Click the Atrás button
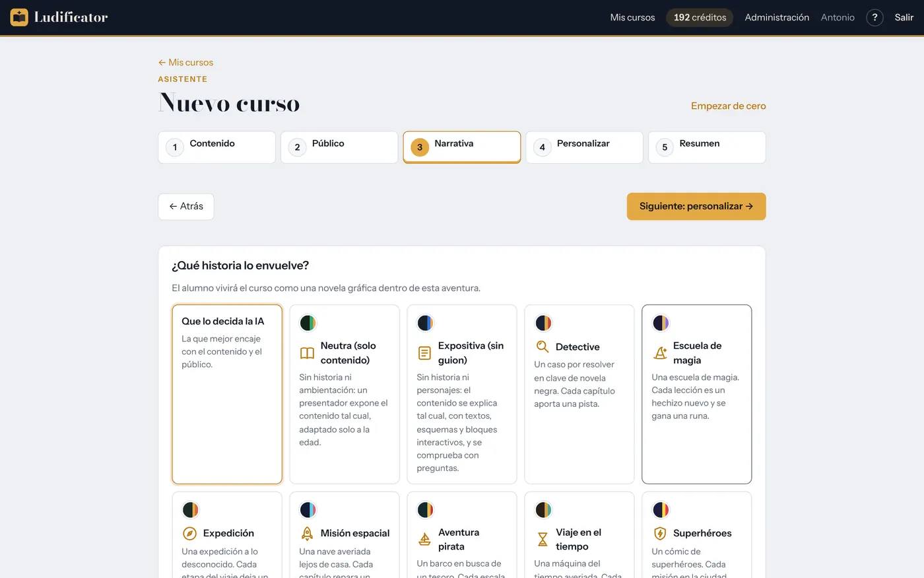Image resolution: width=924 pixels, height=578 pixels. pos(186,207)
